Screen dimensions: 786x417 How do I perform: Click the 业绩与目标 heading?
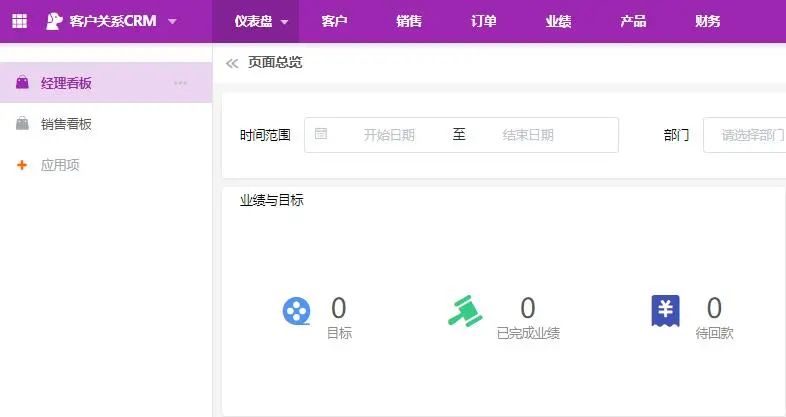click(x=271, y=200)
